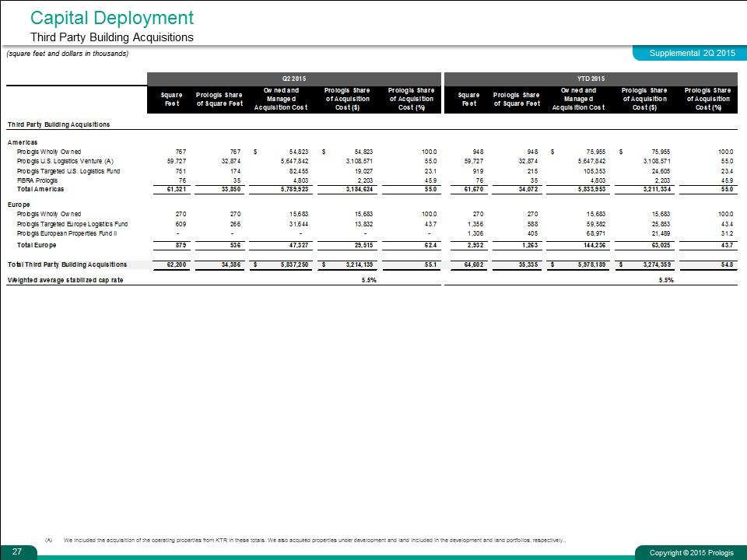
Task: Click the Total Europe value 2,932
Action: [475, 245]
